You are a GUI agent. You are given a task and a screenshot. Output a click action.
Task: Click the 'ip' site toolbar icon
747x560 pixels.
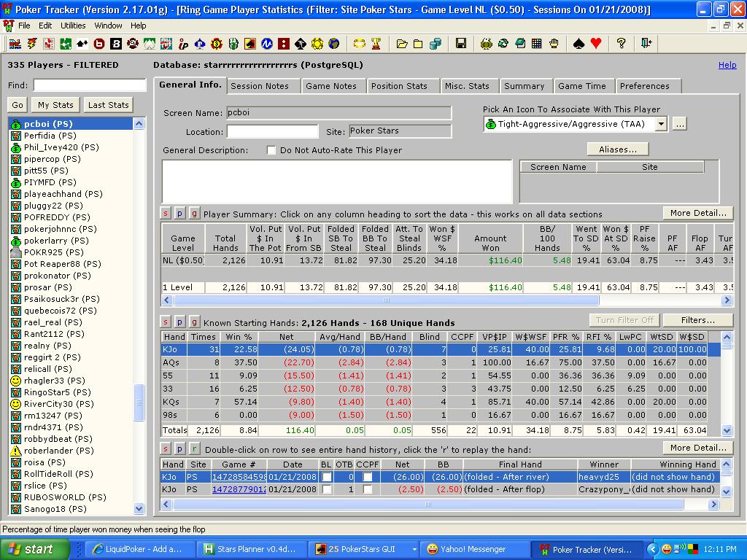183,44
